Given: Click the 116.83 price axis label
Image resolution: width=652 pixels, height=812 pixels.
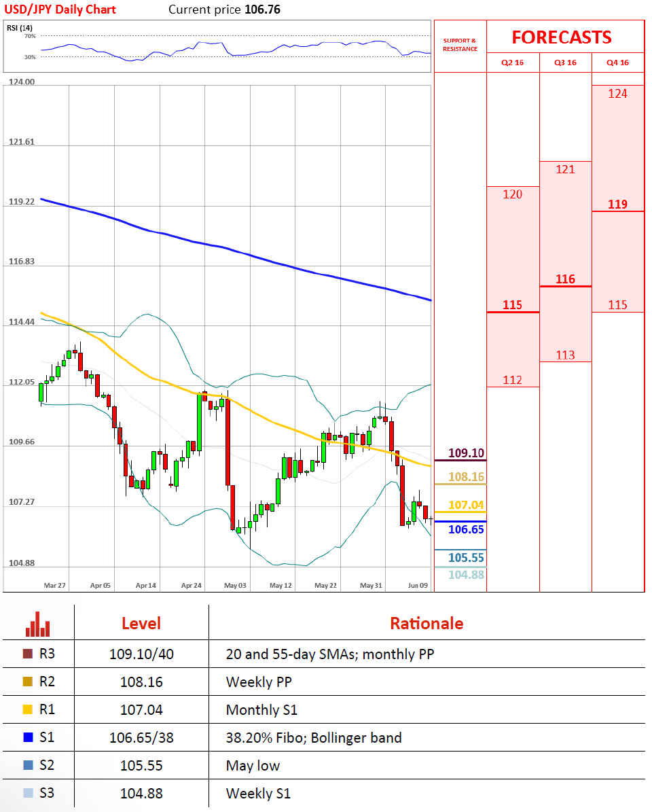Looking at the screenshot, I should (22, 262).
